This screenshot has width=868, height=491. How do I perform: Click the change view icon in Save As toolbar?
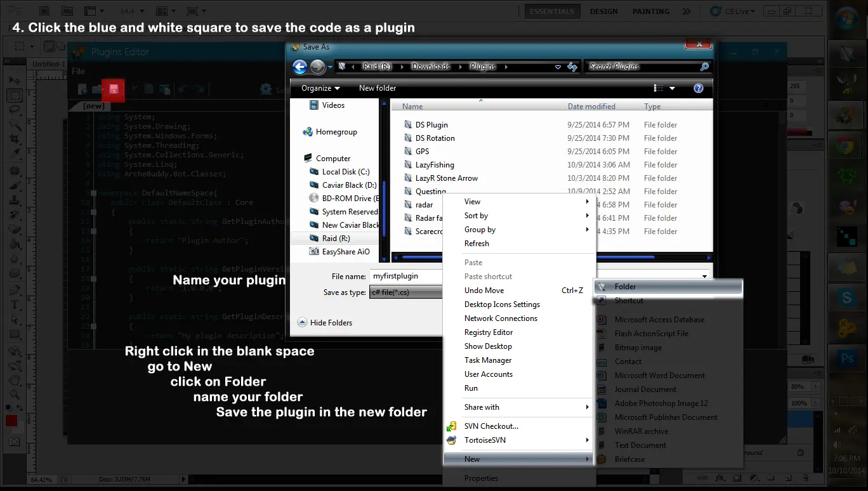(x=659, y=88)
